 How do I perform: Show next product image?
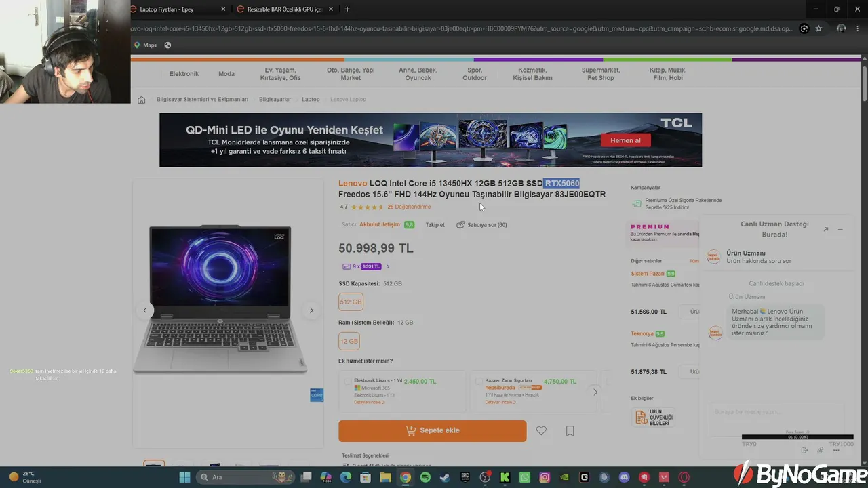pos(311,310)
